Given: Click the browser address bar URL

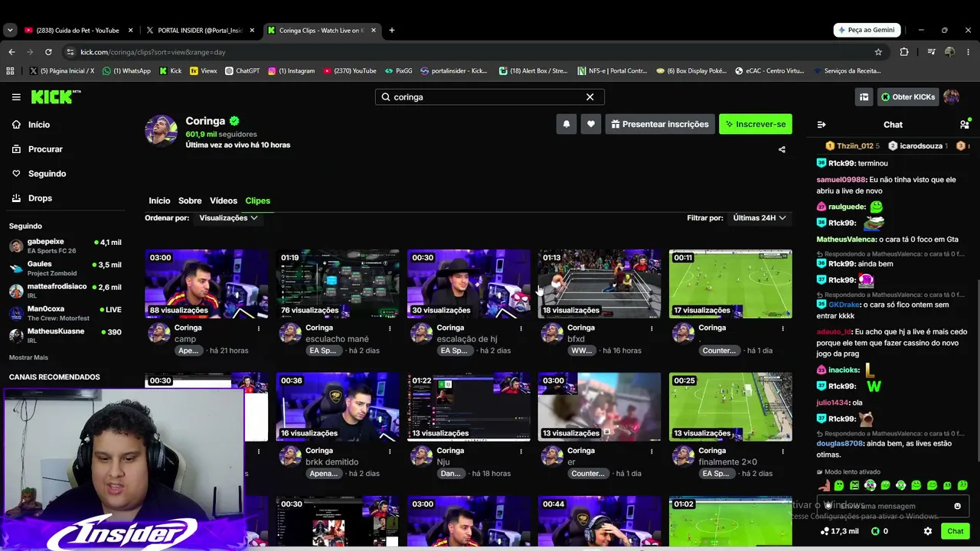Looking at the screenshot, I should click(153, 52).
